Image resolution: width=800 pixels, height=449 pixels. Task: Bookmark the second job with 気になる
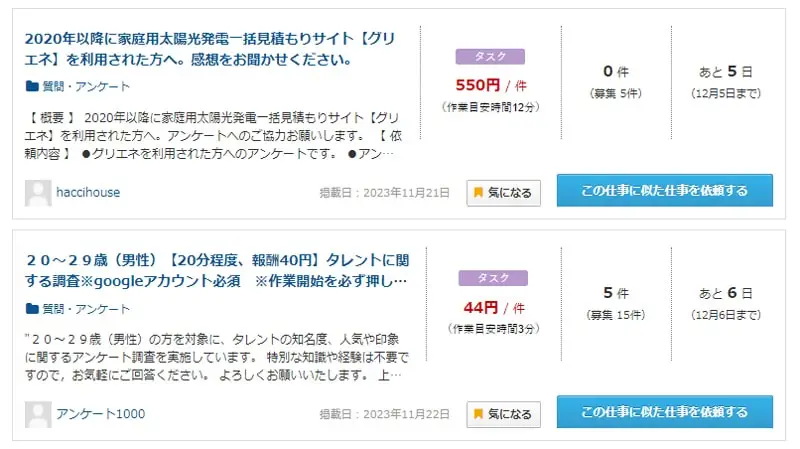click(504, 414)
